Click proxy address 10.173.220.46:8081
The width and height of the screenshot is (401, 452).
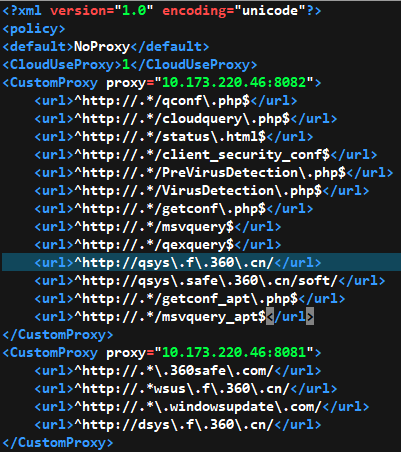click(x=234, y=352)
